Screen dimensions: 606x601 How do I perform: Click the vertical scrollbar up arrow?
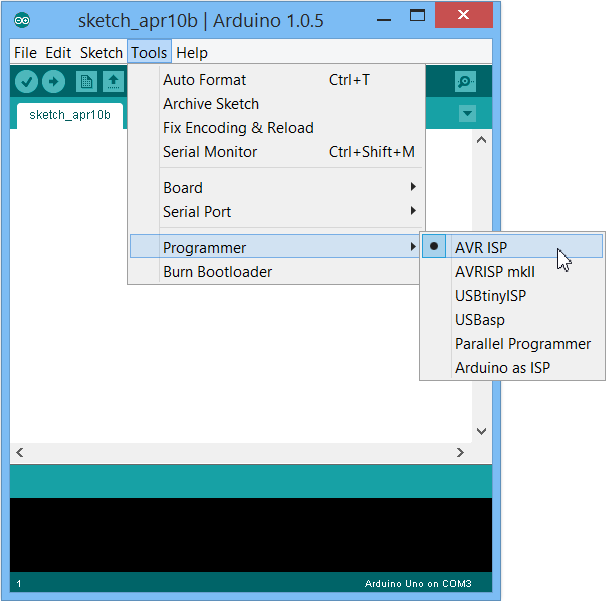482,140
